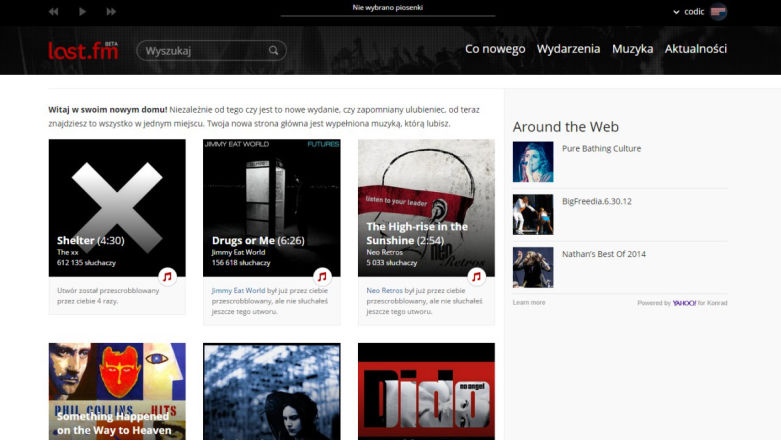This screenshot has height=440, width=781.
Task: Open the Aktualności menu item
Action: [695, 49]
